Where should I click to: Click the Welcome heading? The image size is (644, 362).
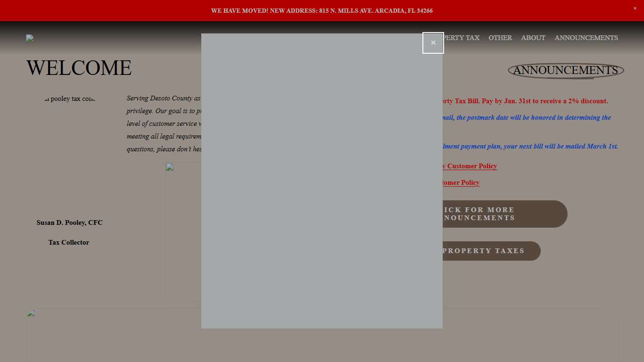(79, 68)
